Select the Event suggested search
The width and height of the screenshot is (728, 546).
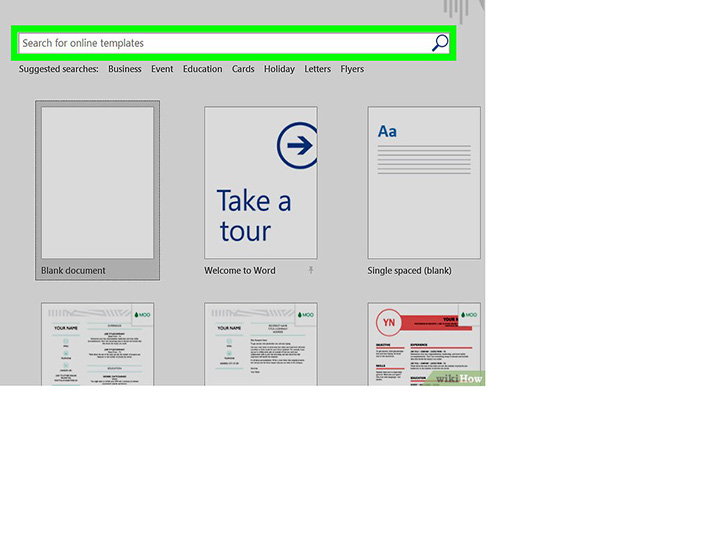click(x=162, y=69)
